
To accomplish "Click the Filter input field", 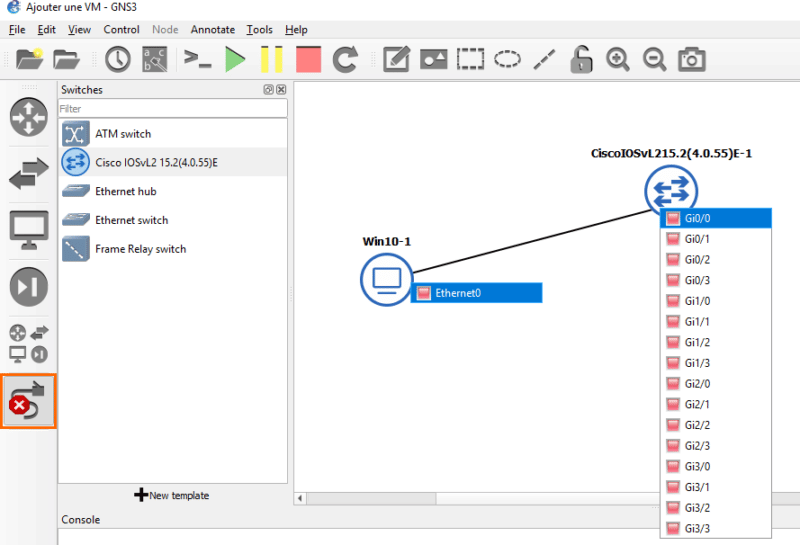I will tap(172, 108).
